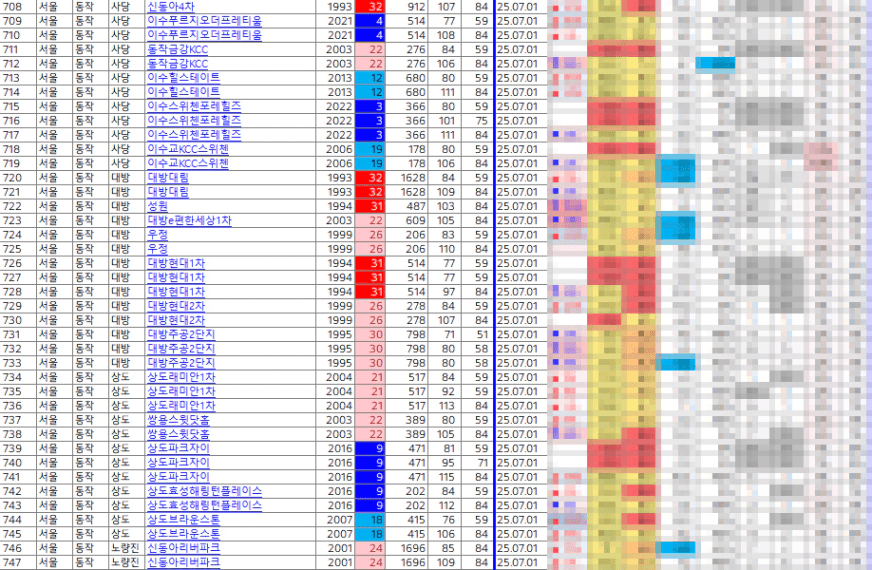This screenshot has height=570, width=872.
Task: Click 대방대림 link in row 721
Action: coord(168,192)
